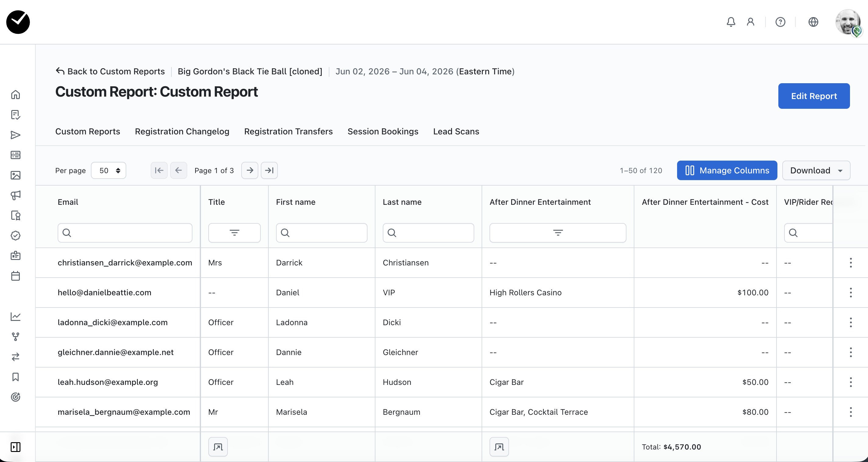Open the Home icon in sidebar
This screenshot has width=868, height=462.
click(16, 94)
